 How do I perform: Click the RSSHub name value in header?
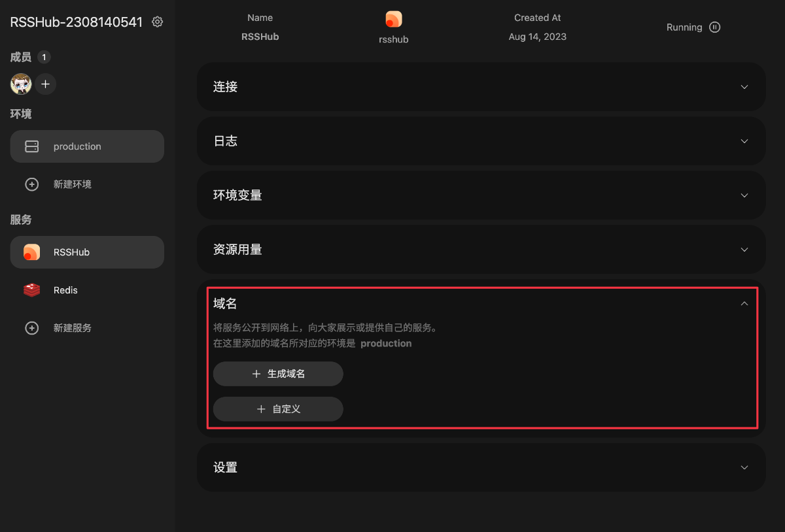(x=260, y=37)
